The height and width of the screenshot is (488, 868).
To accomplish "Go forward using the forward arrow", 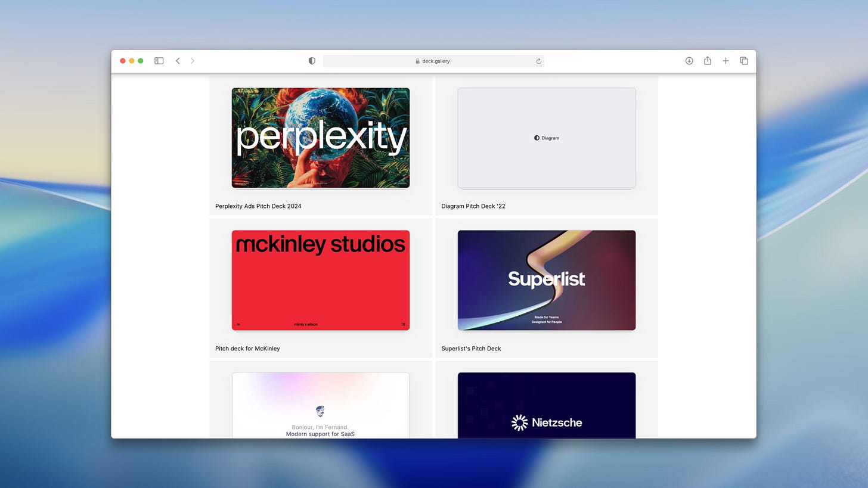I will click(x=192, y=61).
